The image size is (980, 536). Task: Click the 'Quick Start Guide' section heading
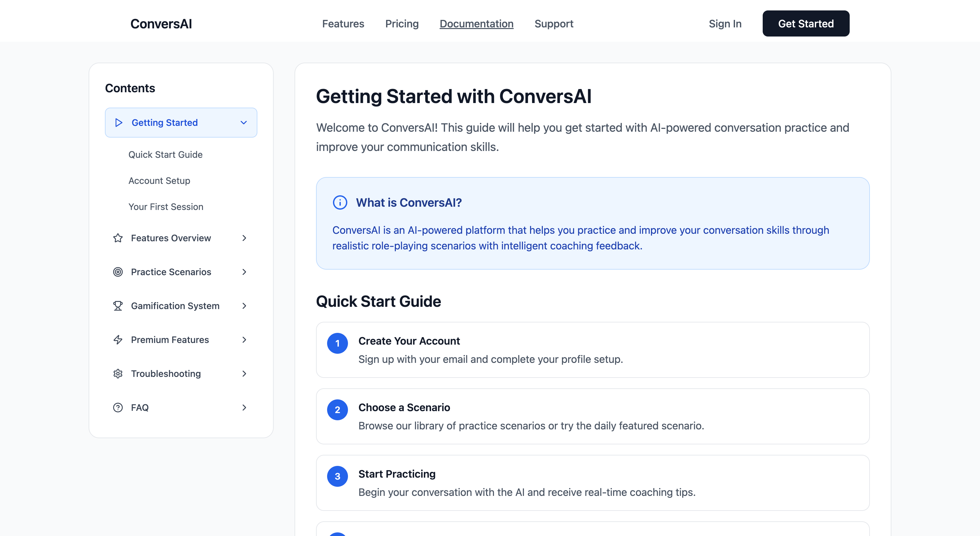[379, 301]
